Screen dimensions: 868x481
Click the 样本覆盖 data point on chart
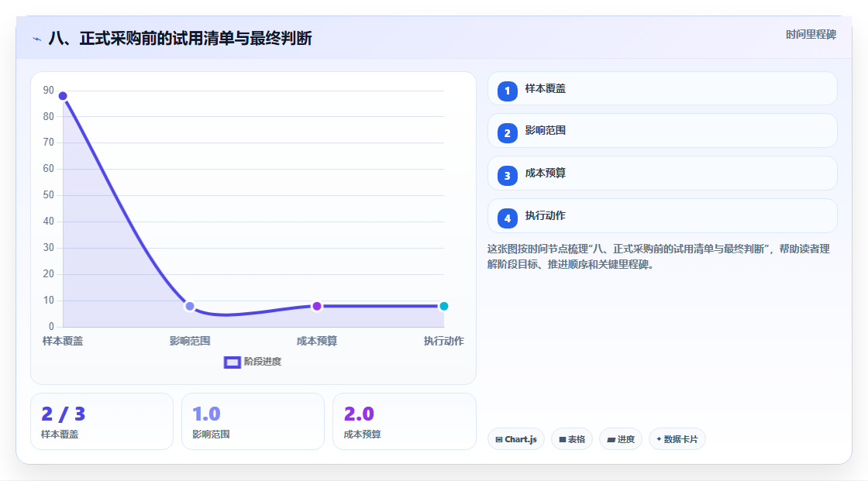click(63, 96)
